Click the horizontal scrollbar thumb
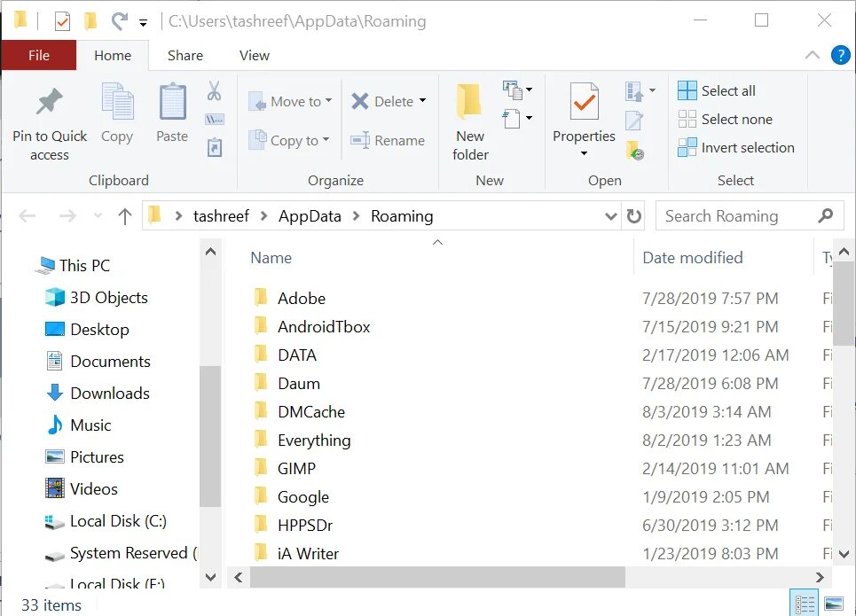Screen dimensions: 856x616 [x=437, y=577]
